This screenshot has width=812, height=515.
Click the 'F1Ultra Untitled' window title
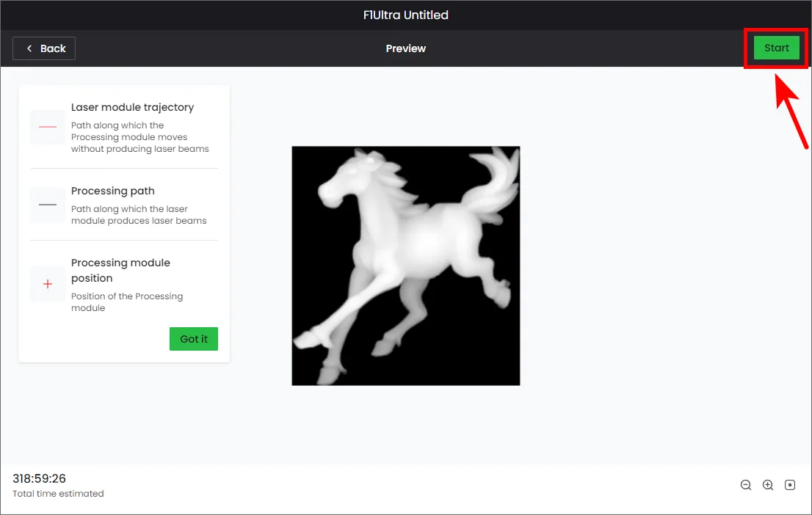coord(406,15)
